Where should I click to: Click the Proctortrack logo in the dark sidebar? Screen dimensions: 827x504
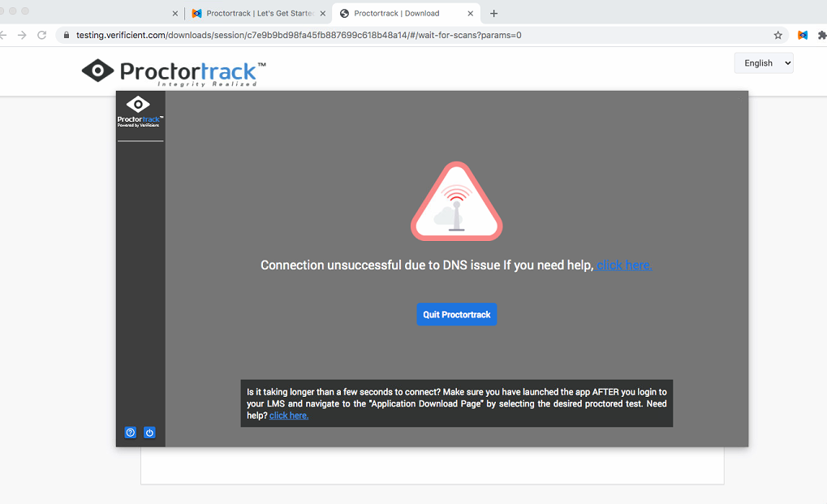click(x=140, y=111)
